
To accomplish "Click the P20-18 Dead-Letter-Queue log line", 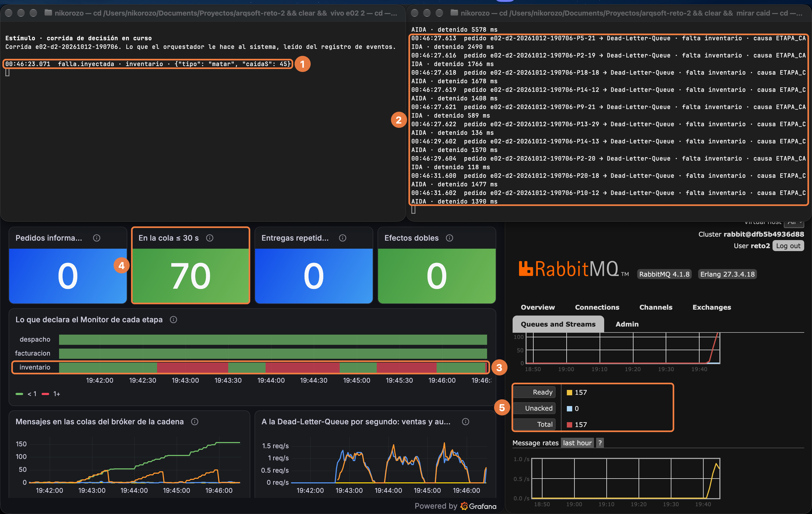I will click(x=608, y=180).
